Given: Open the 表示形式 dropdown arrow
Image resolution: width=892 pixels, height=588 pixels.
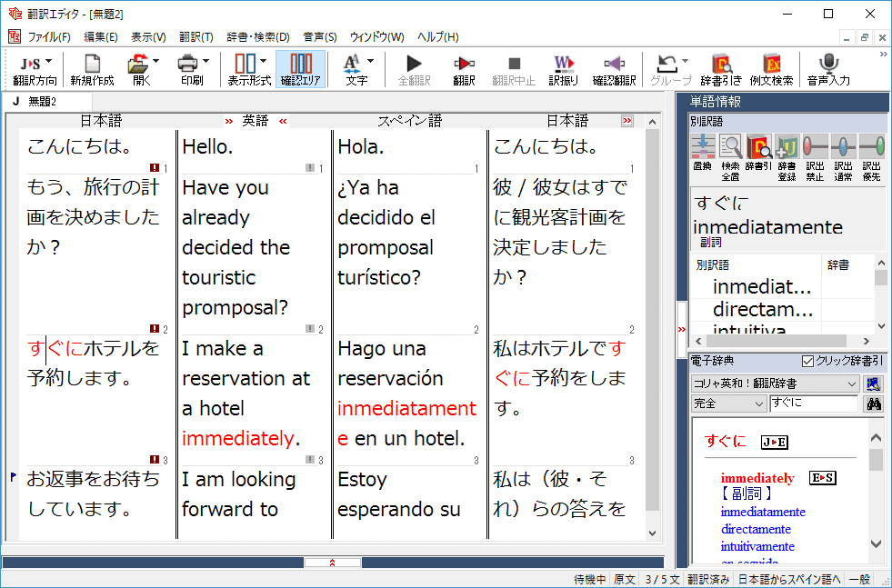Looking at the screenshot, I should click(x=264, y=62).
